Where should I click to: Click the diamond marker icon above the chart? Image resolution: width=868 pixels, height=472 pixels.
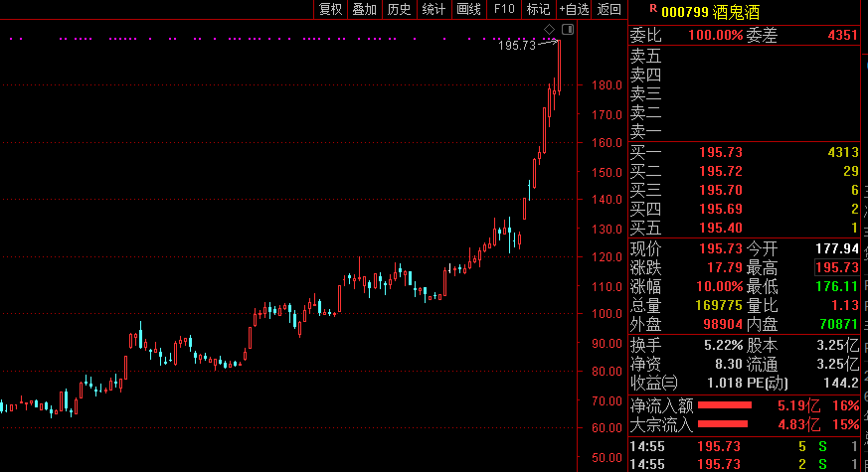[549, 31]
